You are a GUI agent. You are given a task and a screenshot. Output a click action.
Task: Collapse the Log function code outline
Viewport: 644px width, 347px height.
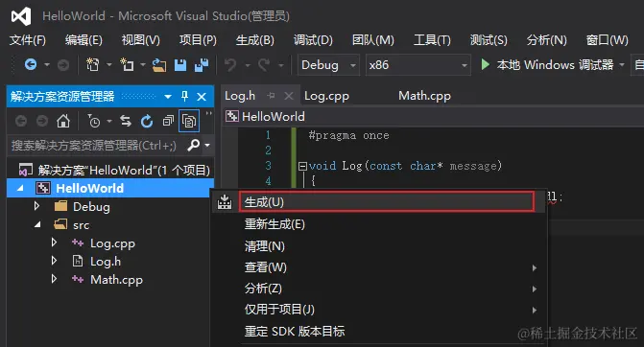[x=302, y=166]
